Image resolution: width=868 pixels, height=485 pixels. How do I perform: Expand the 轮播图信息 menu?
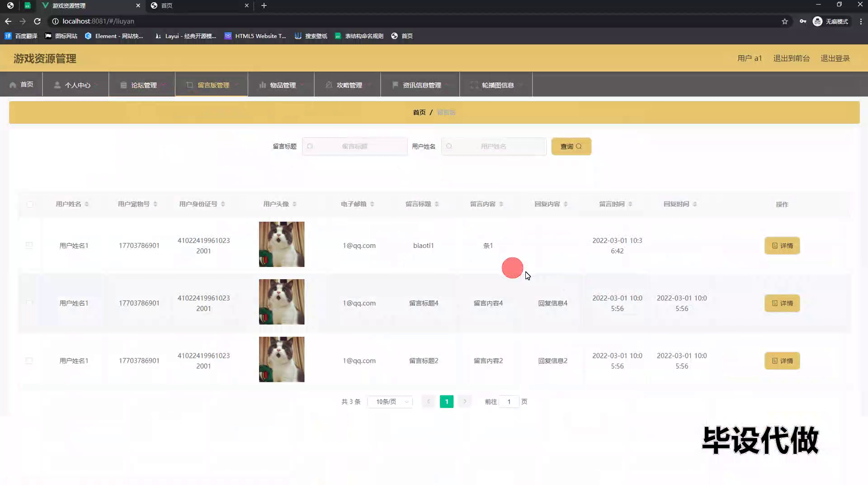[x=496, y=85]
